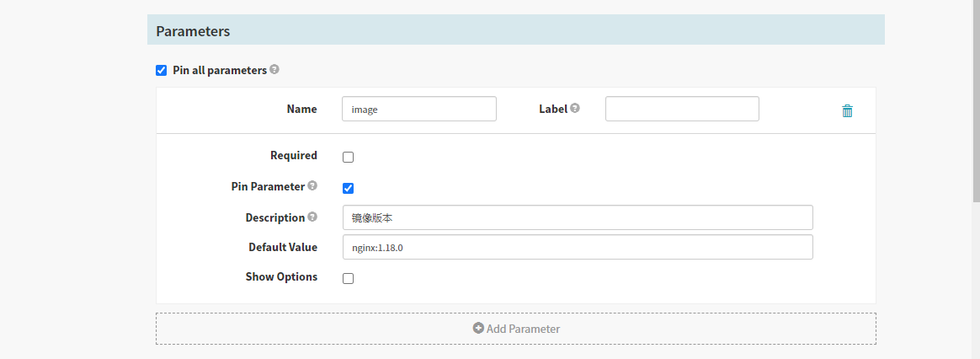Uncheck the Pin all parameters checkbox
This screenshot has width=980, height=359.
(x=162, y=71)
